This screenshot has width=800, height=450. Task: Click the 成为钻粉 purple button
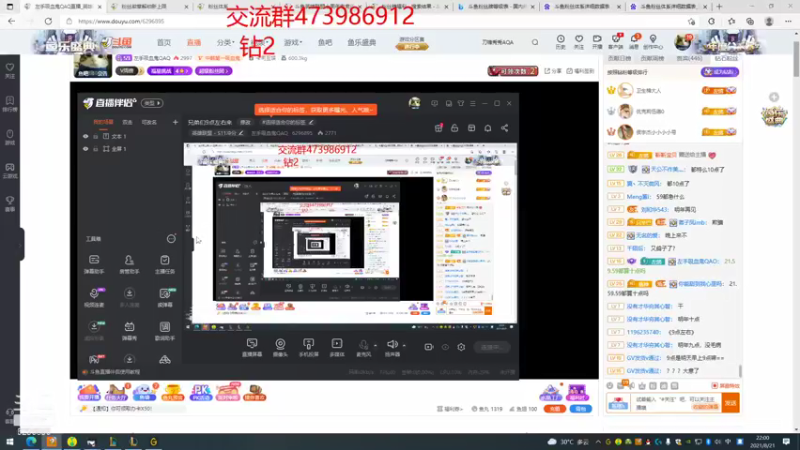coord(719,72)
